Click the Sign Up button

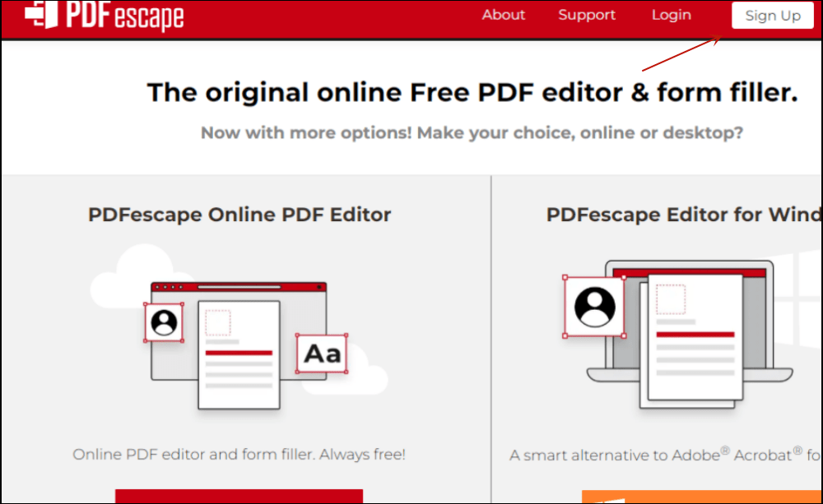tap(773, 15)
